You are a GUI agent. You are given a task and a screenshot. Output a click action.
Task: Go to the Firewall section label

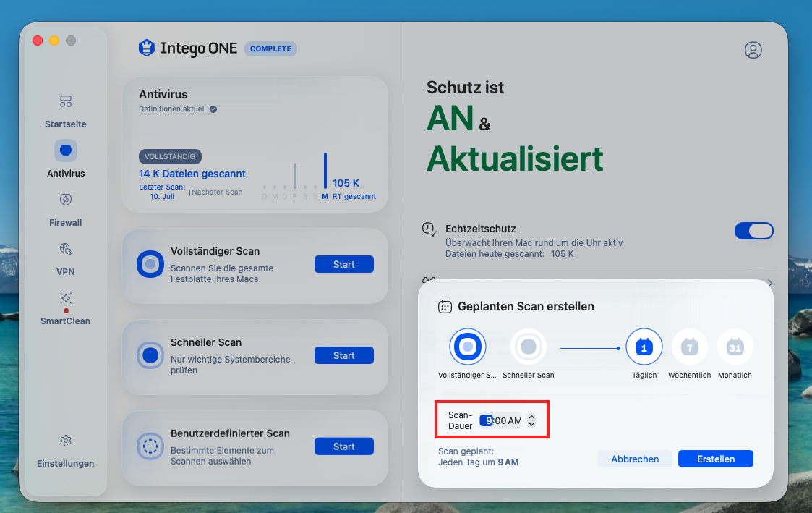pos(65,223)
